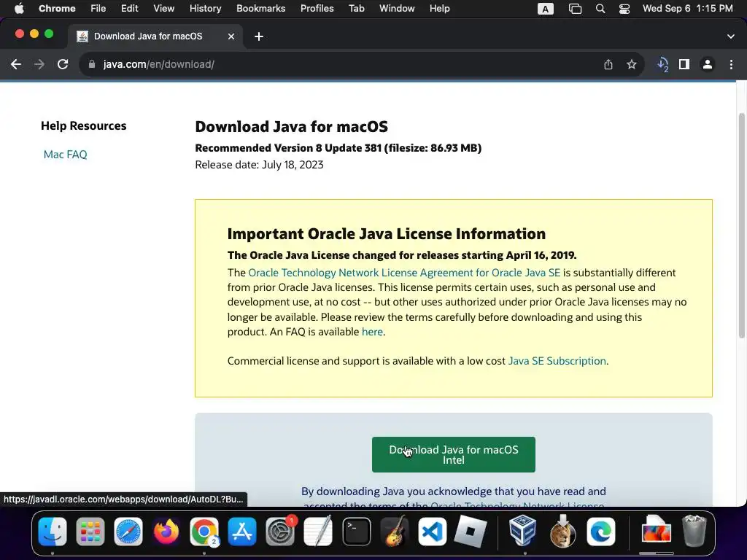Follow the FAQ 'here' link

click(x=372, y=332)
